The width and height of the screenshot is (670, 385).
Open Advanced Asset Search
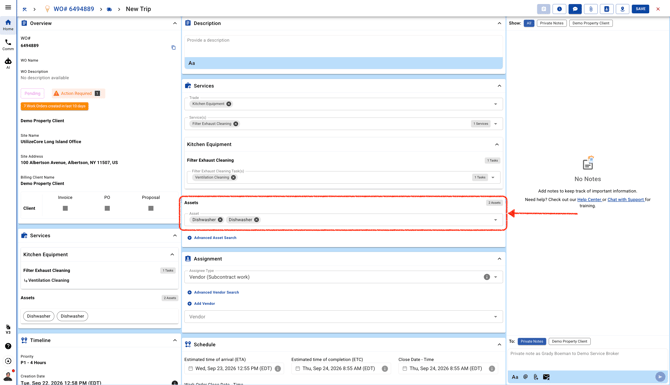coord(212,238)
